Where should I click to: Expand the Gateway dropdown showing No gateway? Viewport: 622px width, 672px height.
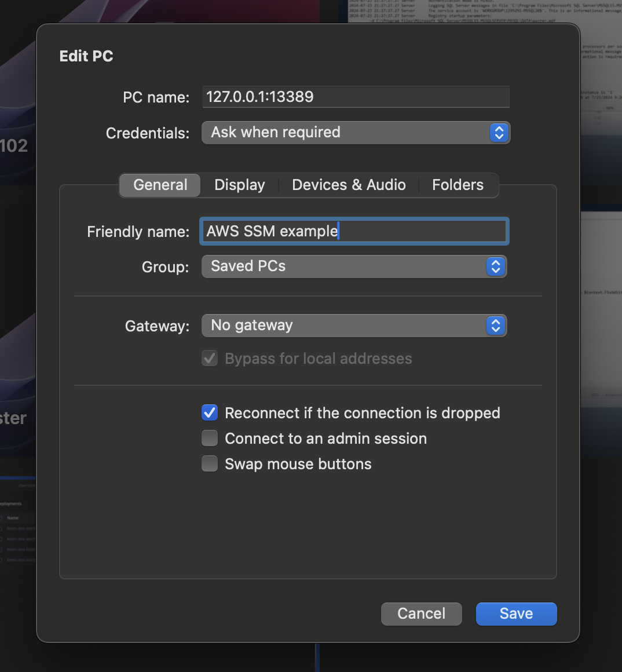[354, 326]
